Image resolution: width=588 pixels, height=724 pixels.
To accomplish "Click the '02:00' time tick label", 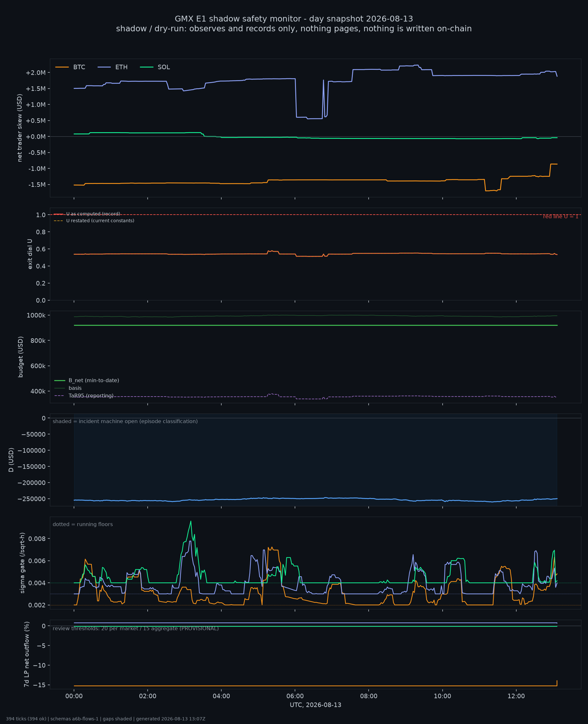I will [148, 696].
